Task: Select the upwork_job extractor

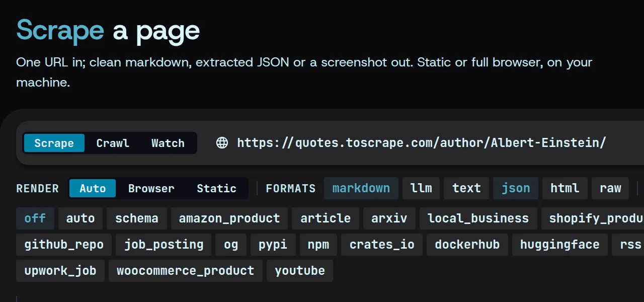Action: tap(60, 271)
